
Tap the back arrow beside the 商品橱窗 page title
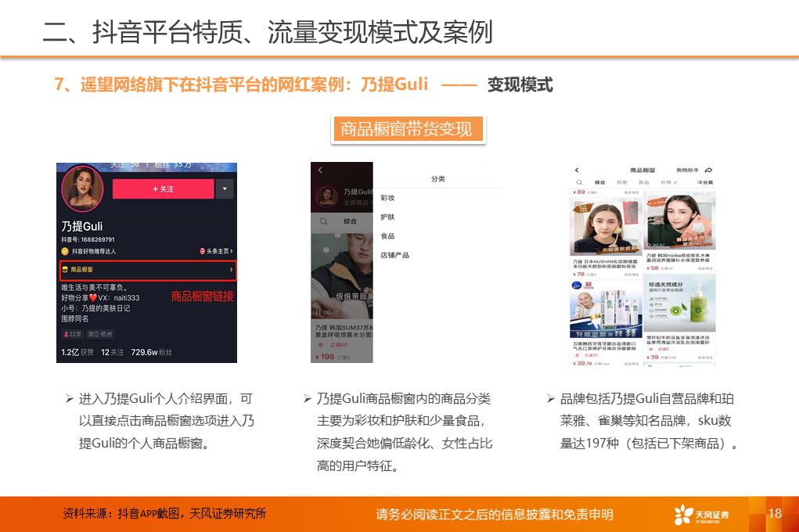point(577,171)
